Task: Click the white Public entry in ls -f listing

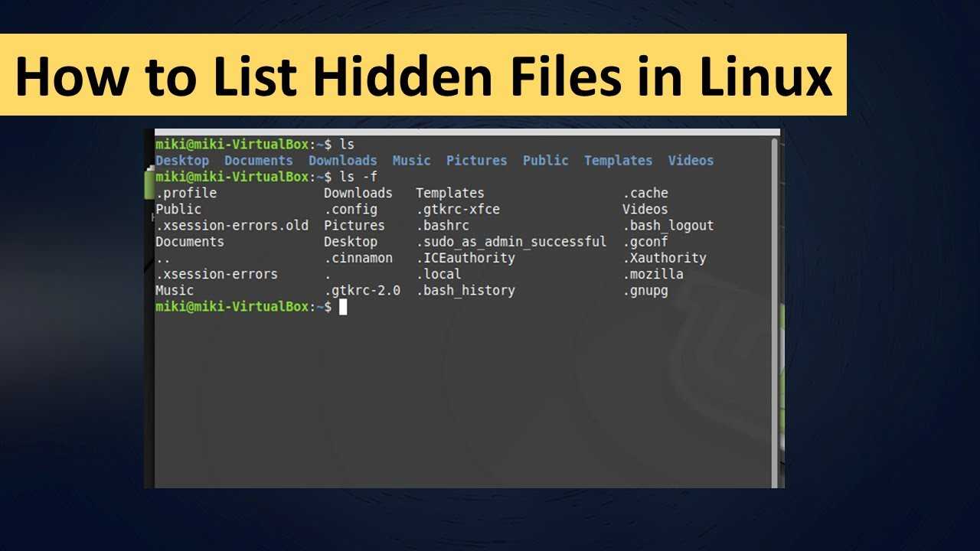Action: click(178, 209)
